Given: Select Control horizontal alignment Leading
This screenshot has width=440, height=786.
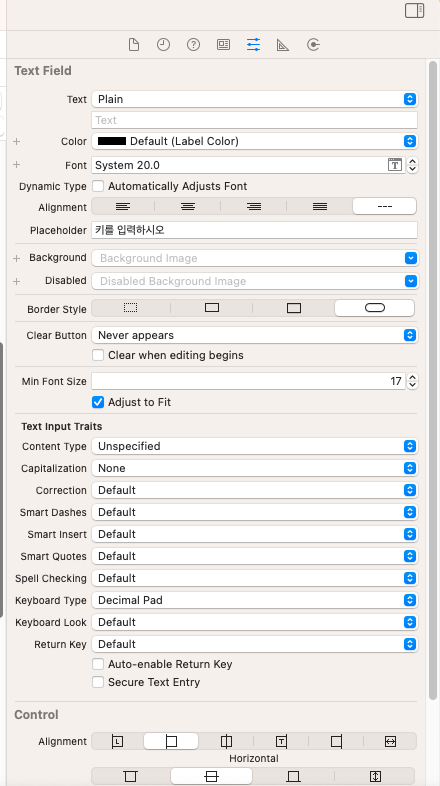Looking at the screenshot, I should tap(117, 741).
